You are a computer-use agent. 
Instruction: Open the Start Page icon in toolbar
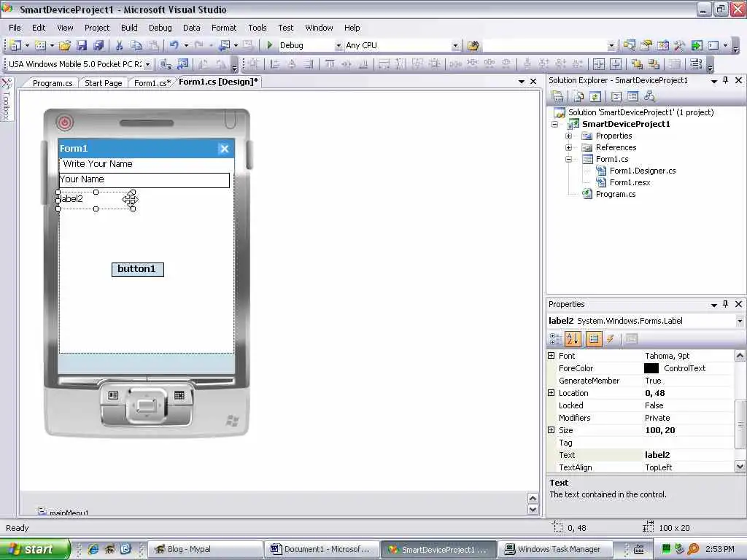(697, 45)
